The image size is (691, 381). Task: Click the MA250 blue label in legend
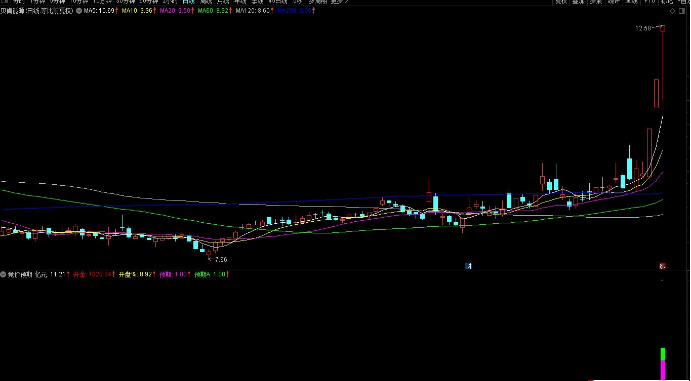point(288,11)
